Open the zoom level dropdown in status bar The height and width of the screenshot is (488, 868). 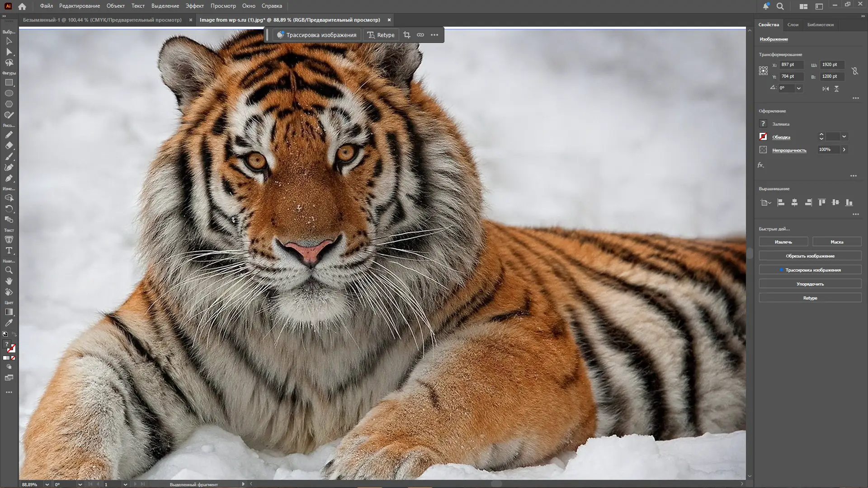point(47,484)
